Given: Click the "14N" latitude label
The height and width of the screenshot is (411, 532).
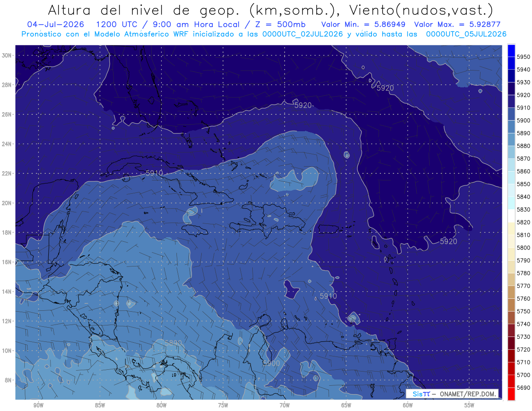Looking at the screenshot, I should pos(7,292).
